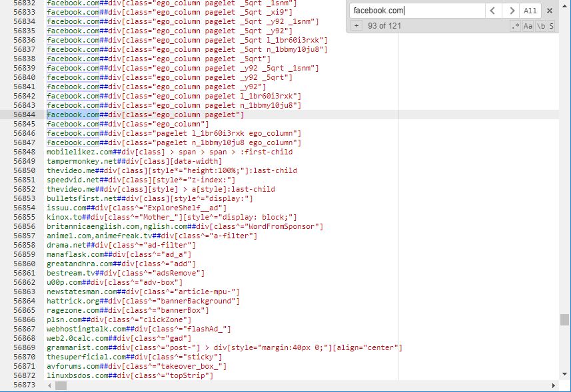Toggle regular expression search mode
This screenshot has height=392, width=571.
click(x=515, y=26)
